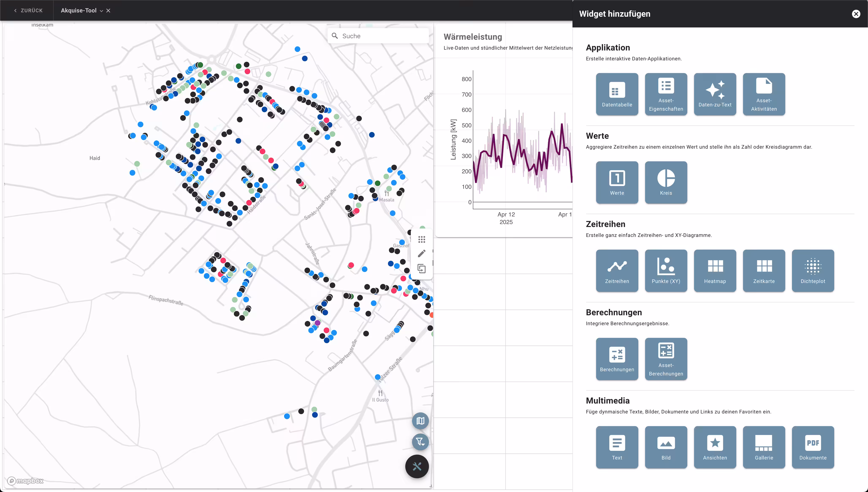Click the Haid place label on map
This screenshot has height=492, width=868.
95,158
